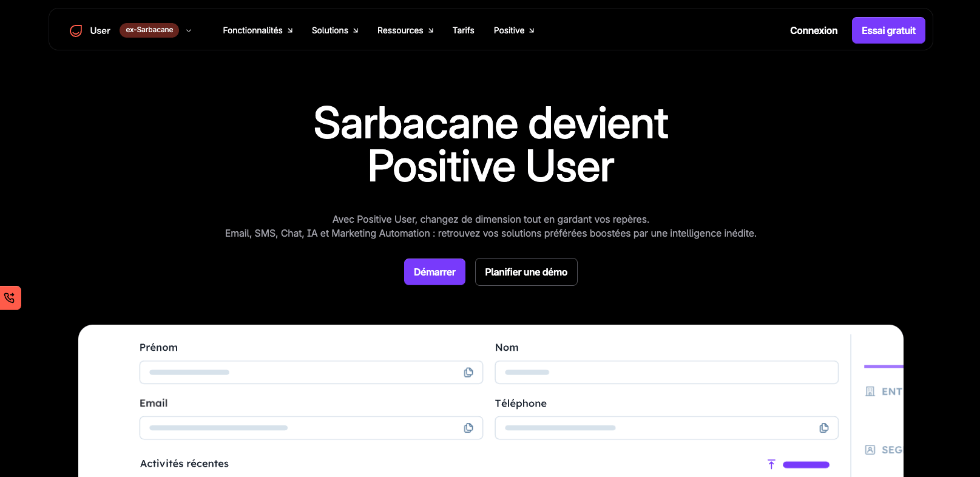Click the ENT building icon in side panel

870,391
